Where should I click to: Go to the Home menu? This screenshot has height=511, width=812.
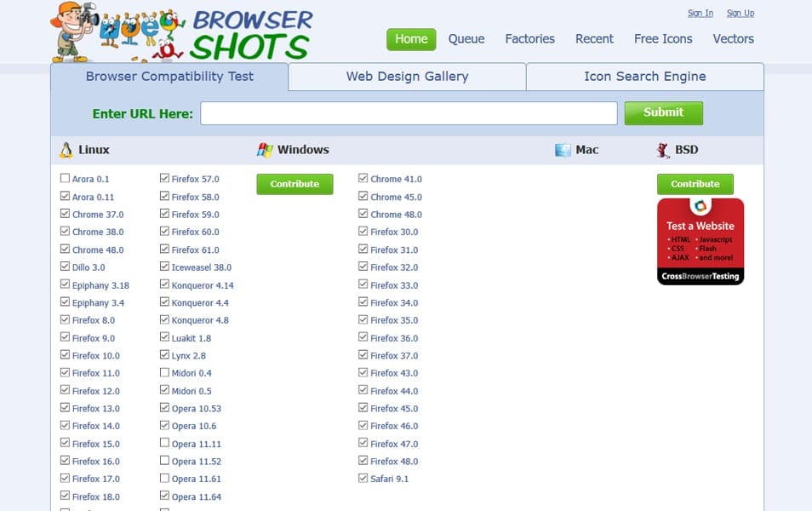tap(411, 39)
